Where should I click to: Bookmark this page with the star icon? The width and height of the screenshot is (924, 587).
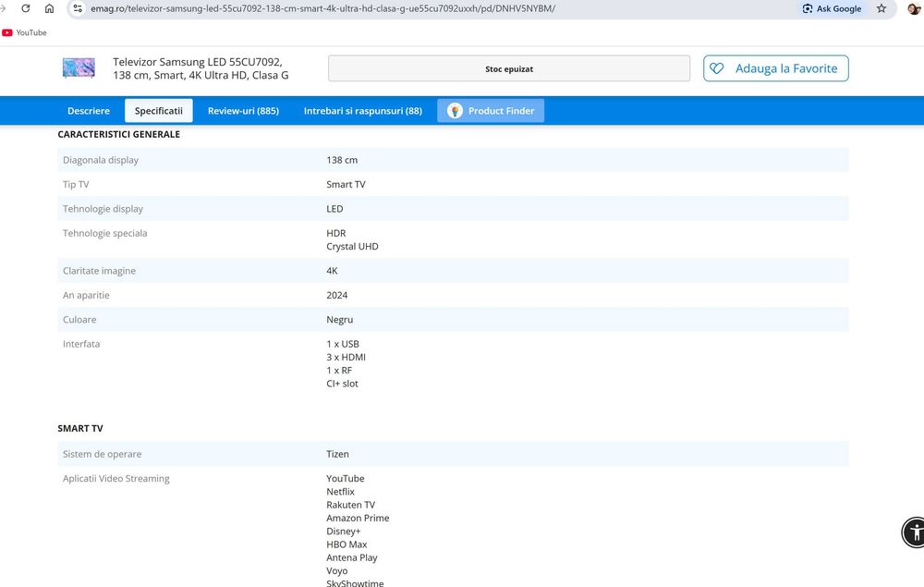click(x=881, y=8)
